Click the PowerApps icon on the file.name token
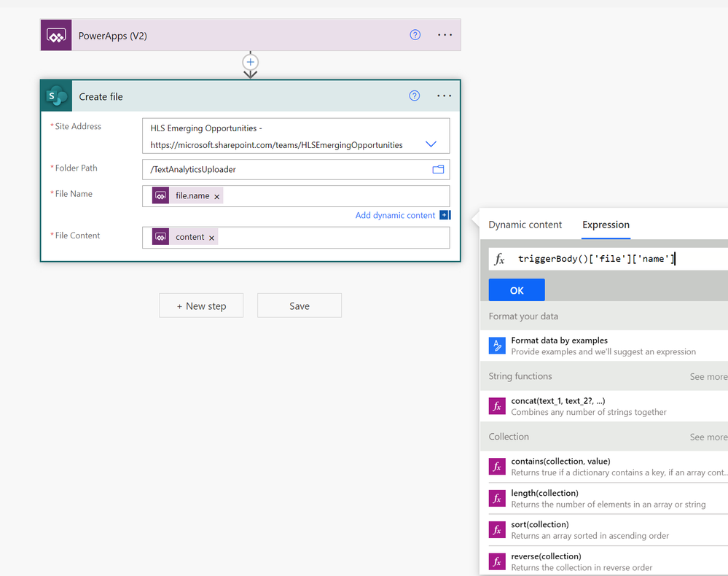 [160, 195]
